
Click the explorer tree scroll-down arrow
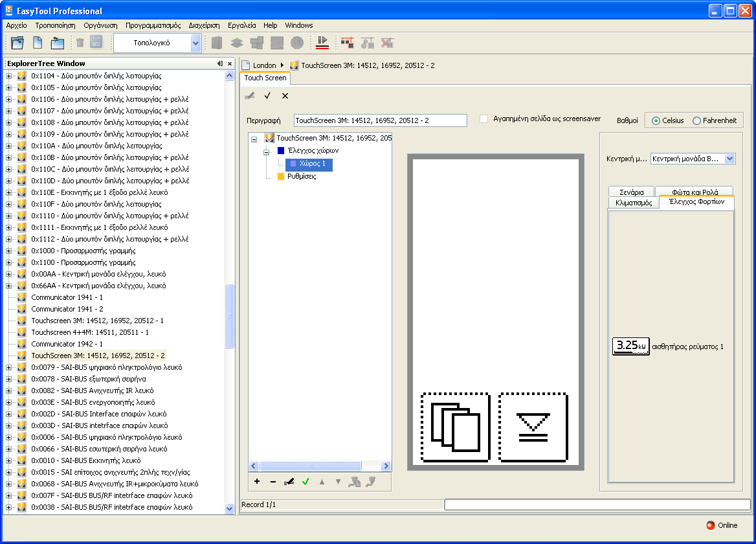[x=230, y=508]
